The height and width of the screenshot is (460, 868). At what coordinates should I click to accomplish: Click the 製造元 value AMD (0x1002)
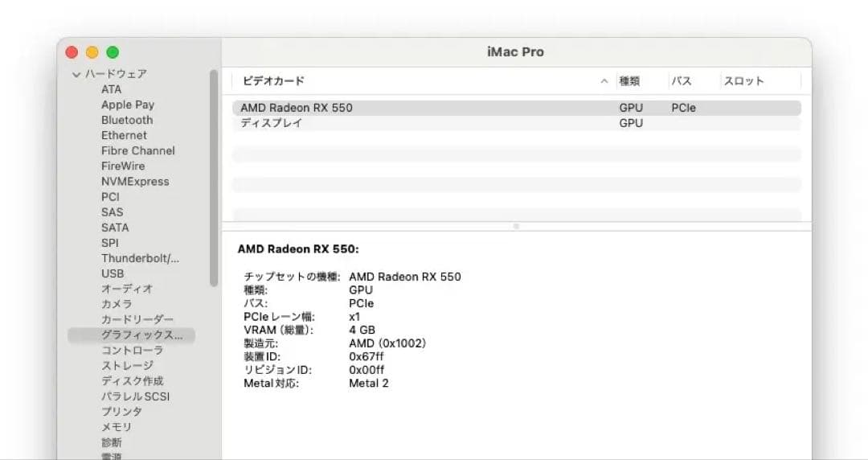click(x=387, y=343)
